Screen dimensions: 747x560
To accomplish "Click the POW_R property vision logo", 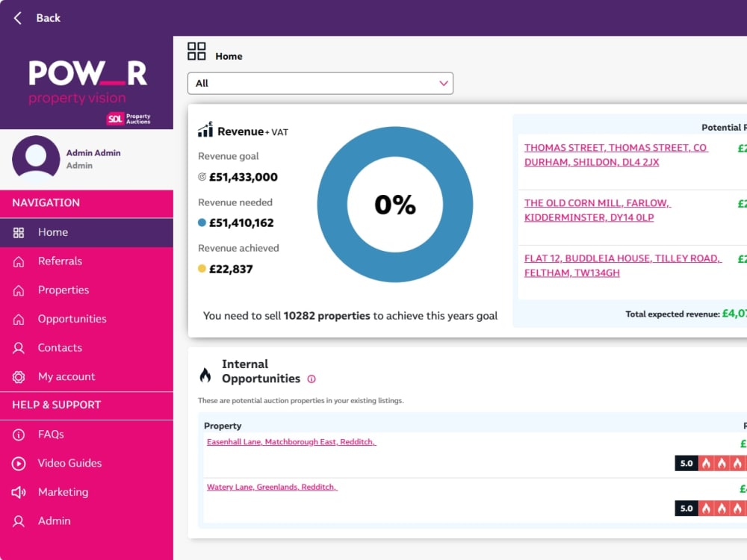I will pos(87,81).
